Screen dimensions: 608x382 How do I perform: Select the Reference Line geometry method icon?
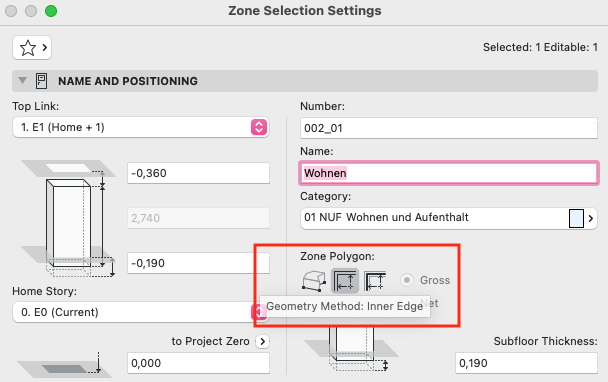(x=375, y=281)
